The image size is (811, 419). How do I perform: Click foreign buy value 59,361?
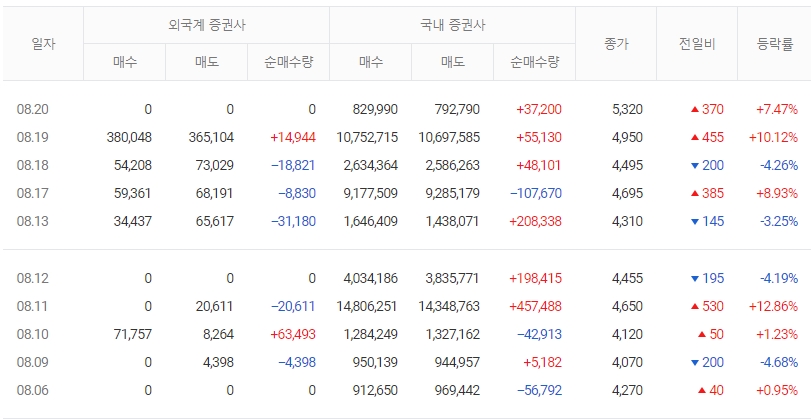pos(133,193)
